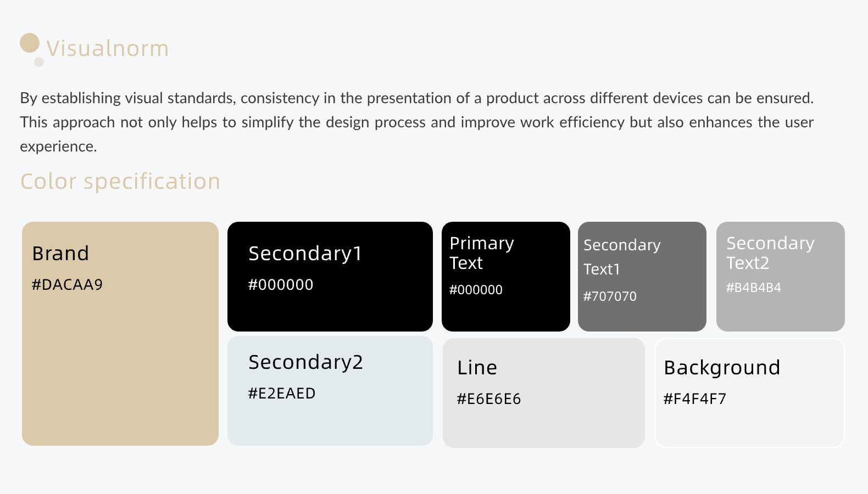Click the #F4F4F7 hex value
The height and width of the screenshot is (494, 868).
(x=694, y=398)
